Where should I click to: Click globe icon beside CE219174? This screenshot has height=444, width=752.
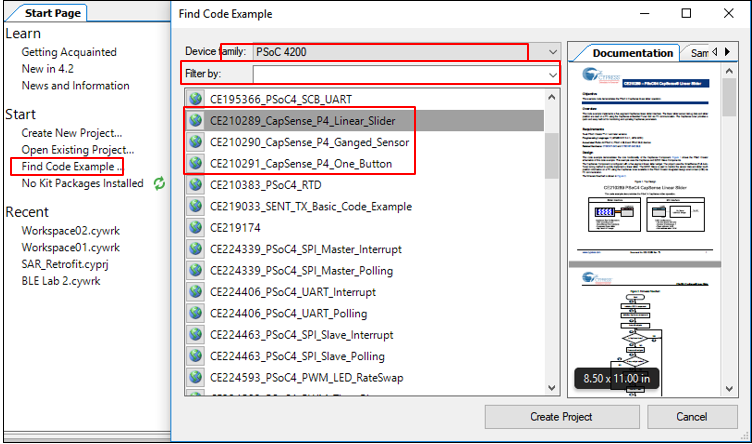[196, 227]
